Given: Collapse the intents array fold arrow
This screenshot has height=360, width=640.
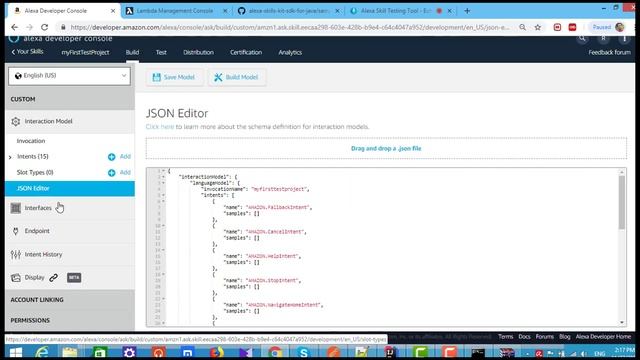Looking at the screenshot, I should pyautogui.click(x=164, y=195).
